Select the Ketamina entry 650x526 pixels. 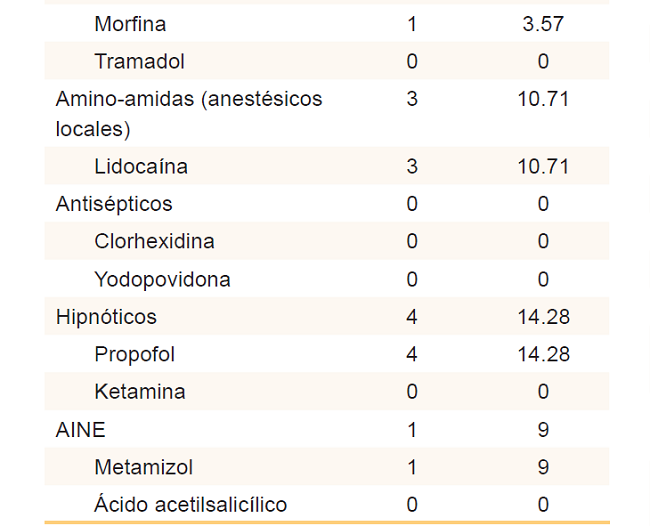(x=140, y=392)
